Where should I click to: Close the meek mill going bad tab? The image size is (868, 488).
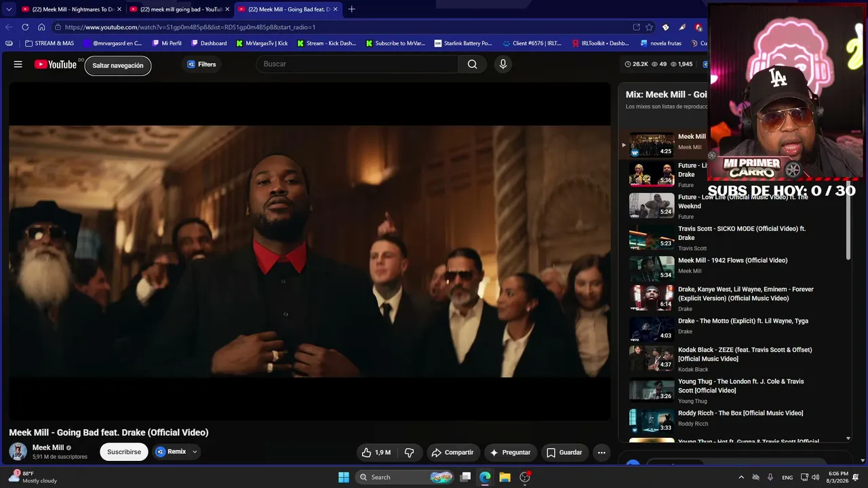(x=227, y=9)
